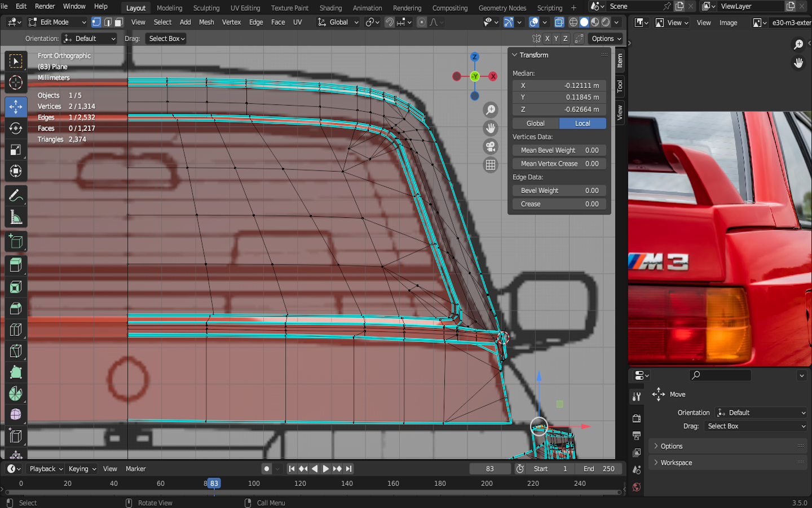Select the Measure tool
812x508 pixels.
pyautogui.click(x=16, y=218)
